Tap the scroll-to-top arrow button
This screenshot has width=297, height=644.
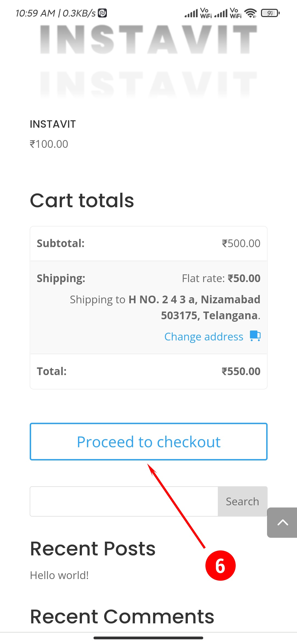(282, 522)
